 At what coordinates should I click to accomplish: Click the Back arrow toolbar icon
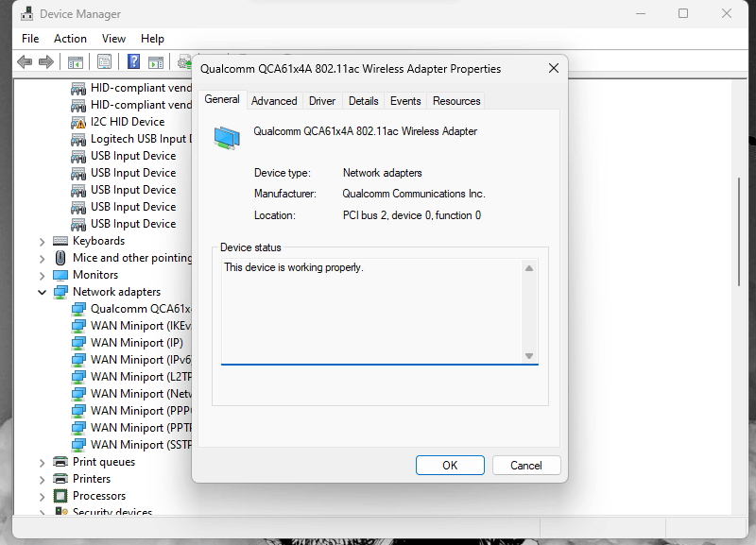click(x=25, y=61)
